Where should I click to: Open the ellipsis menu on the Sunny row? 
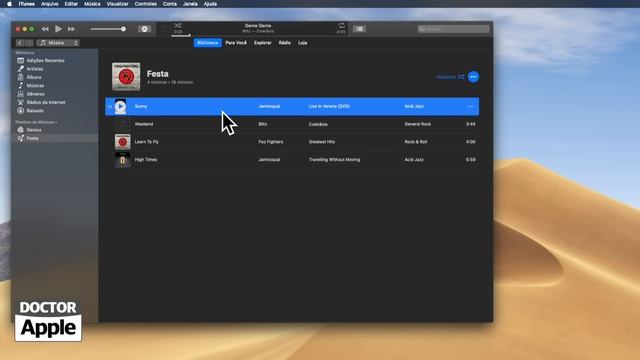(x=470, y=107)
